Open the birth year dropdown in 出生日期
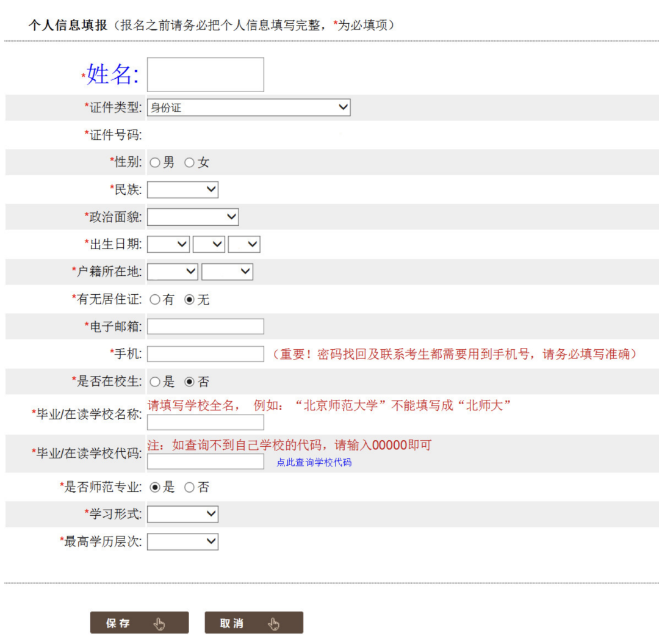The width and height of the screenshot is (659, 644). pyautogui.click(x=168, y=244)
